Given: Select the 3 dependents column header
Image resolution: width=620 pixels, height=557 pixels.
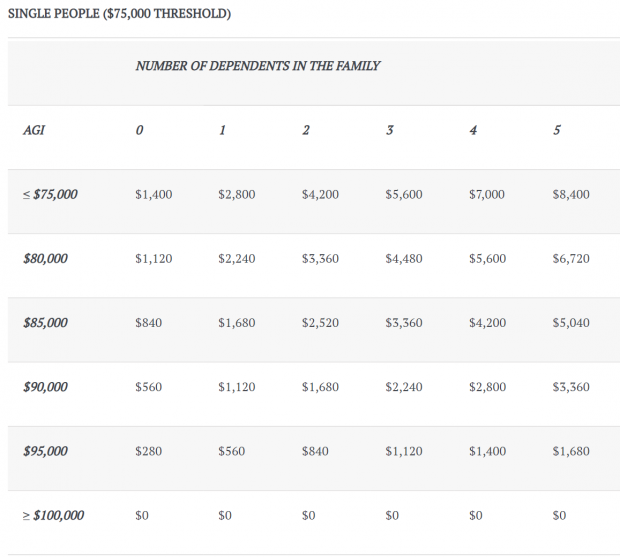Looking at the screenshot, I should 389,130.
